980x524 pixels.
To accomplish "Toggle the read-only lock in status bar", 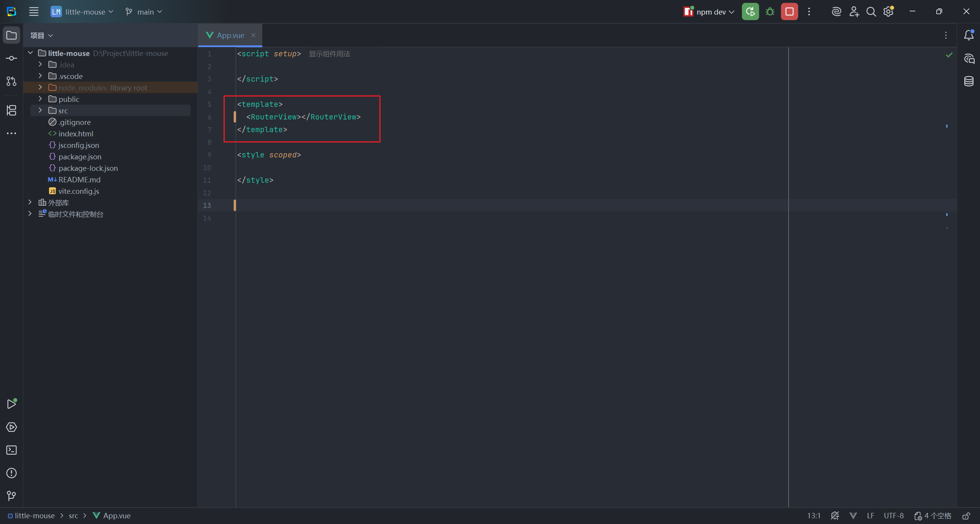I will coord(966,516).
